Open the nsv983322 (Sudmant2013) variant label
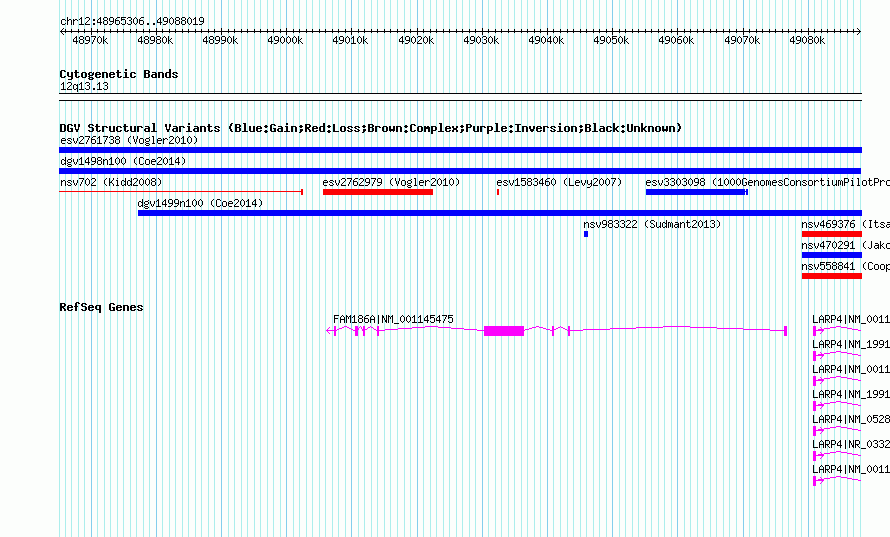Image resolution: width=890 pixels, height=537 pixels. (x=652, y=224)
